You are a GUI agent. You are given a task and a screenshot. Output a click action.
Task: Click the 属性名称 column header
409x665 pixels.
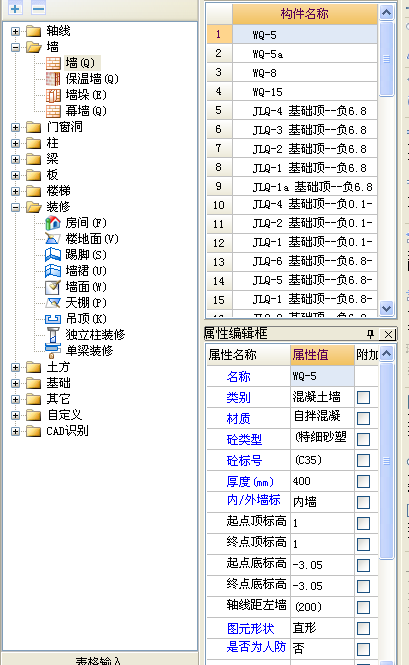248,355
